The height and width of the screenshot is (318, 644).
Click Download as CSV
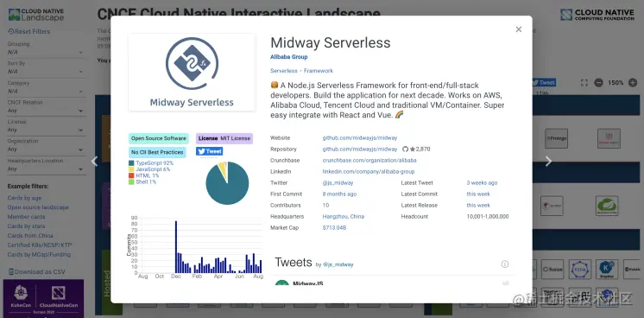click(36, 272)
